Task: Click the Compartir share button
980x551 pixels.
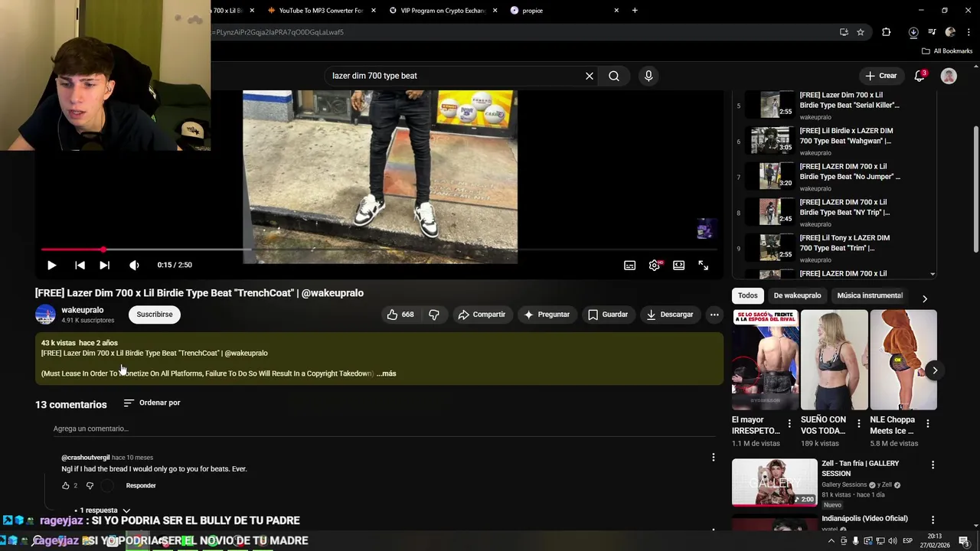Action: [x=482, y=315]
